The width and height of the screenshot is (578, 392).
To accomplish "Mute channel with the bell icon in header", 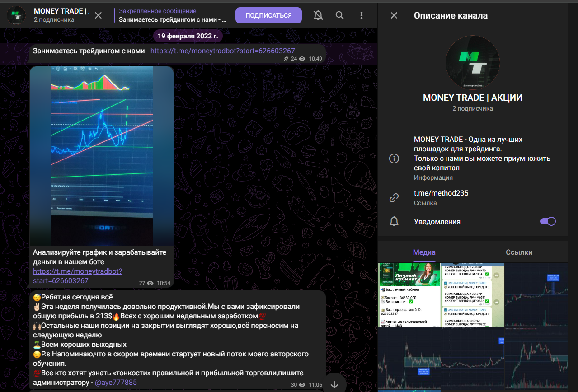I will (318, 15).
